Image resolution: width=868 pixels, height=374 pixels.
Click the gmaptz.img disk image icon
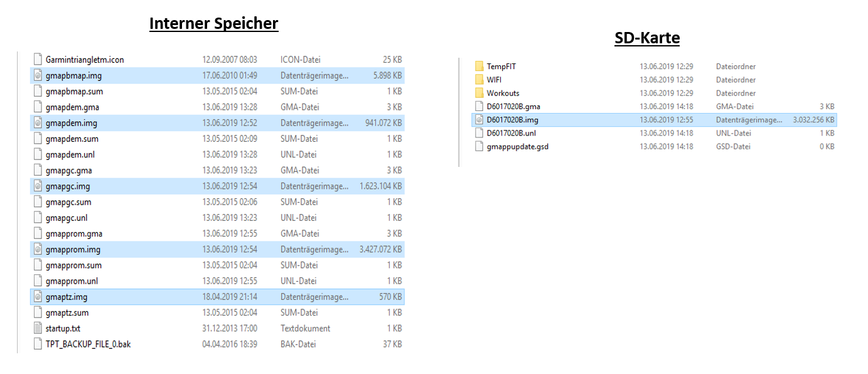(x=38, y=297)
